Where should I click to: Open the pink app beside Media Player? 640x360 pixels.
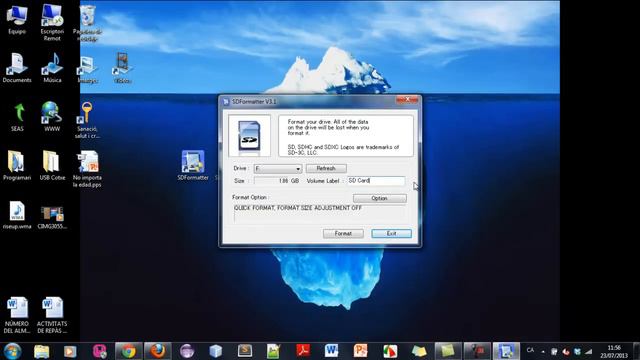click(100, 351)
